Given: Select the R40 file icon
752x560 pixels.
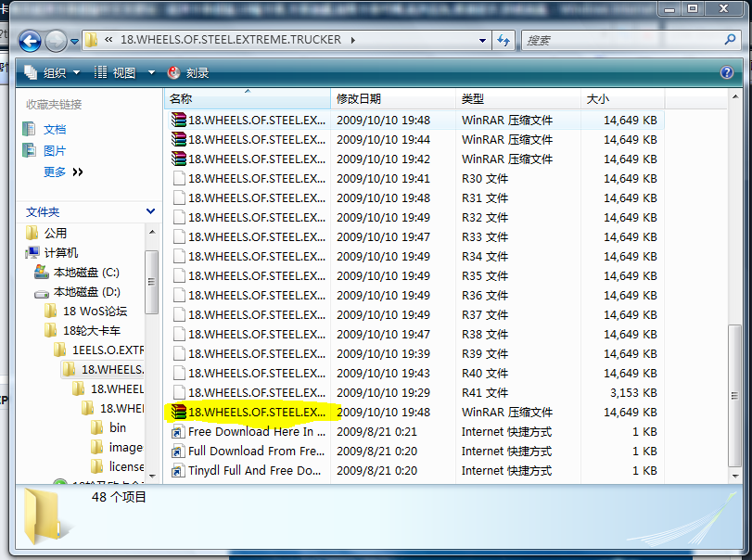Looking at the screenshot, I should point(178,373).
